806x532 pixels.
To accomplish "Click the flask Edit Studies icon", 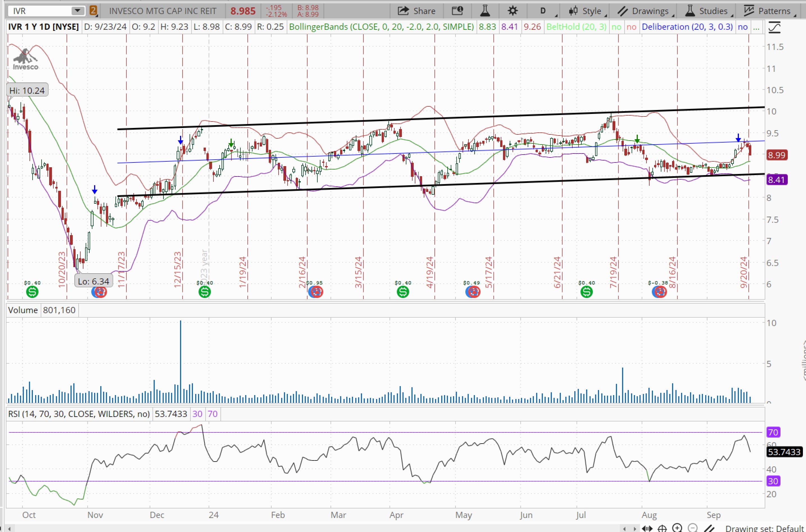I will (x=485, y=11).
